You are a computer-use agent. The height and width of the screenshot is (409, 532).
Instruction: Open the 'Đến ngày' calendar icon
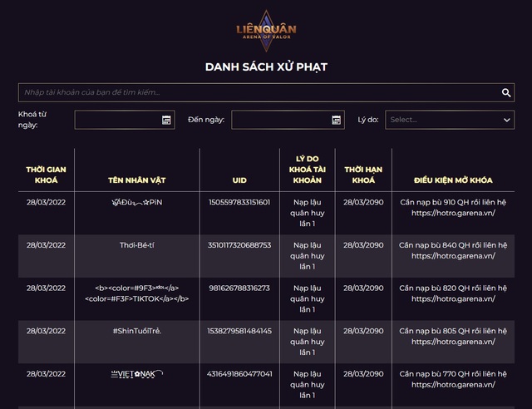tap(336, 120)
